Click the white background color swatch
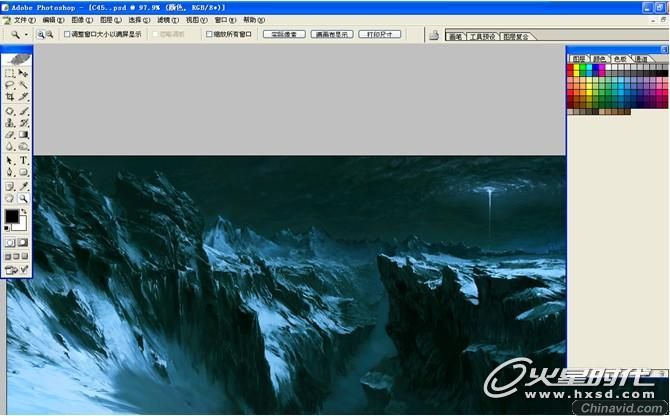The width and height of the screenshot is (670, 416). click(22, 225)
